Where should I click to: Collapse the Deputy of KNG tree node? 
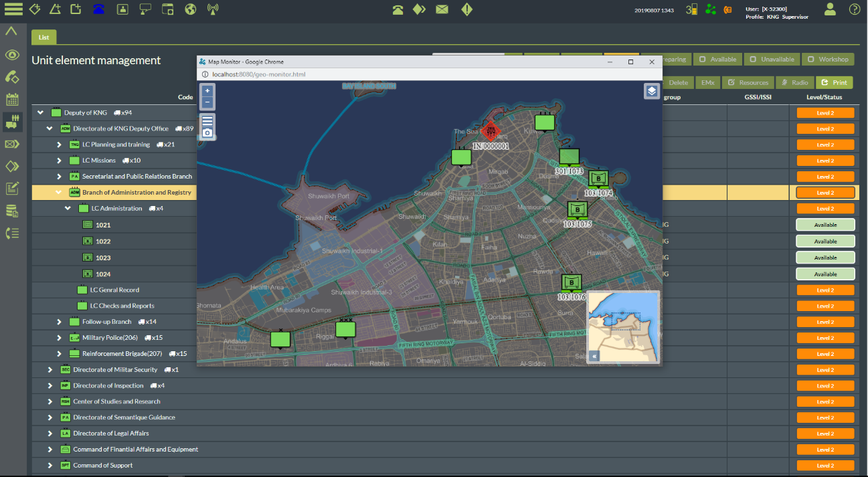pos(41,112)
